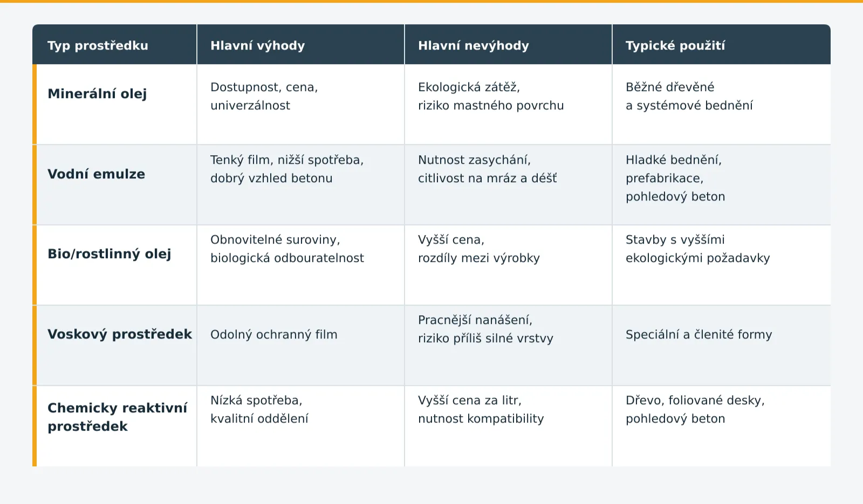Viewport: 863px width, 504px height.
Task: Click the 'Hladké bednění, prefabrikace' cell
Action: pos(721,185)
